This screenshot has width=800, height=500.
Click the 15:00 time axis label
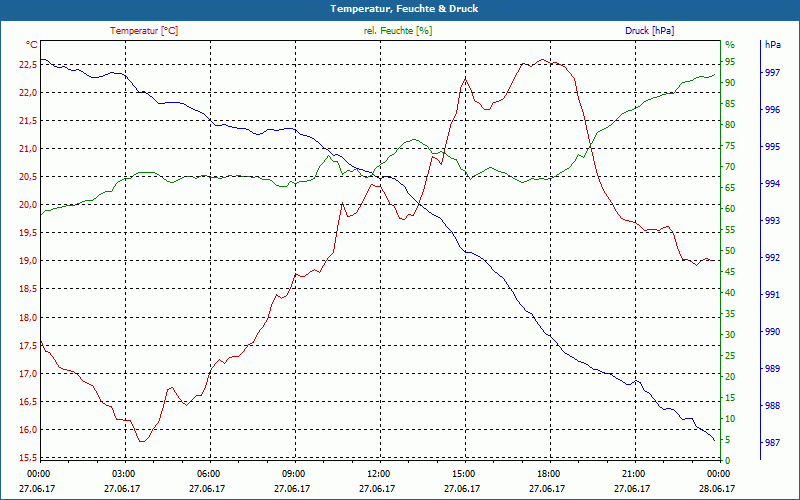tap(463, 473)
